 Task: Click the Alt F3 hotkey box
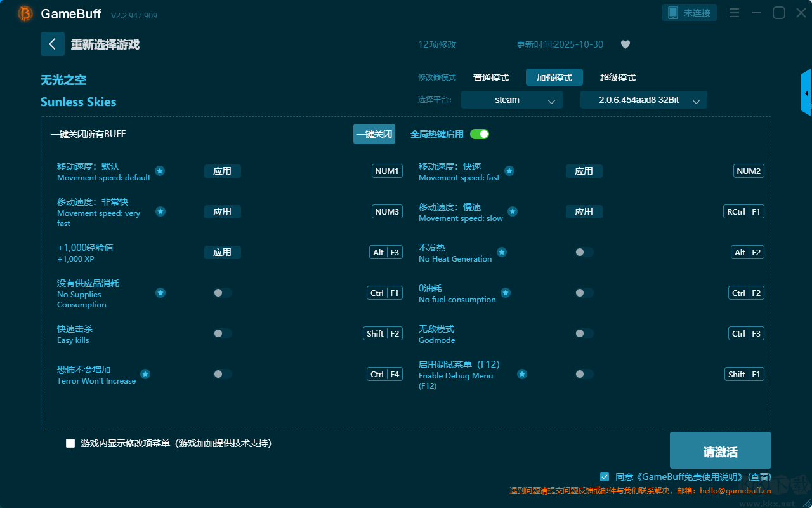[386, 252]
